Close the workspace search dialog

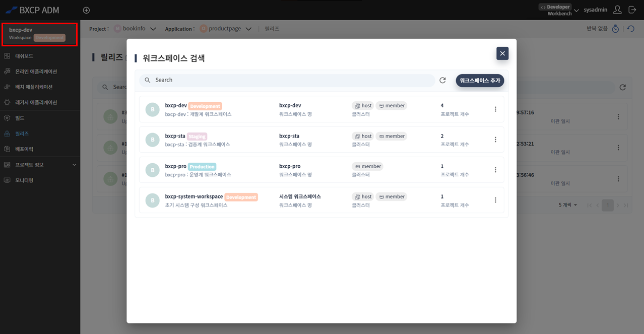[502, 53]
